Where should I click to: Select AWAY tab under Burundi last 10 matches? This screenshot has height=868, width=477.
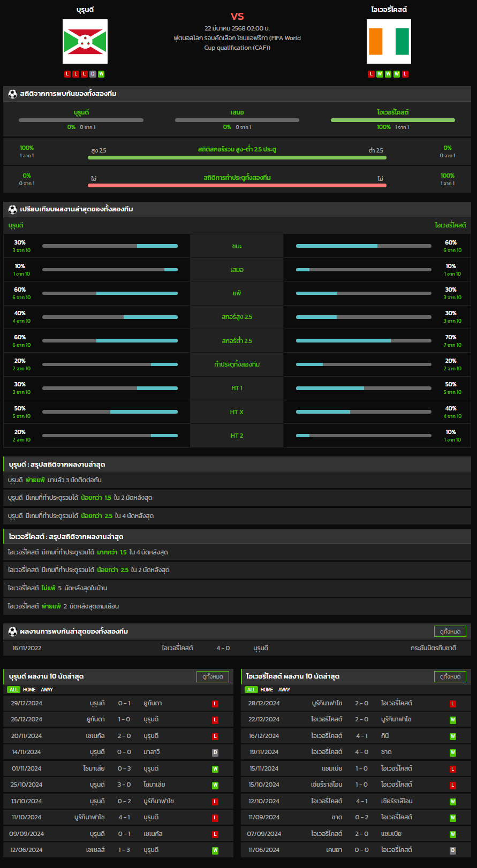tap(47, 690)
